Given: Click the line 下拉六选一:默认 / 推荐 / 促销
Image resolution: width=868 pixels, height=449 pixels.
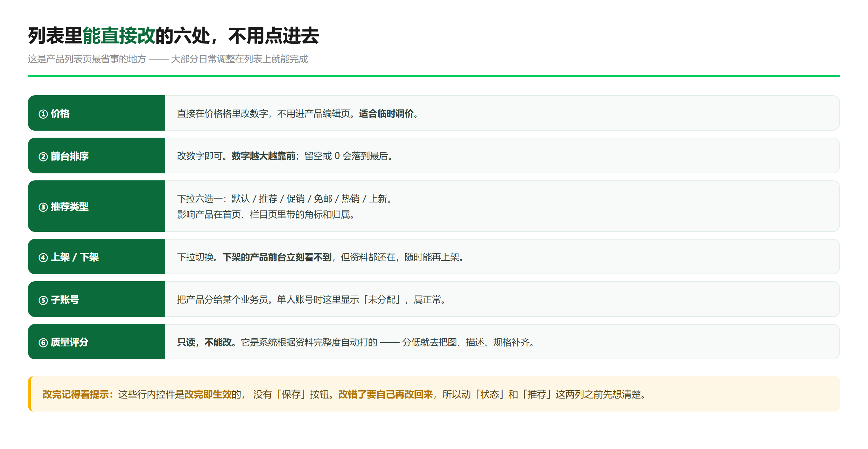Looking at the screenshot, I should click(x=285, y=199).
